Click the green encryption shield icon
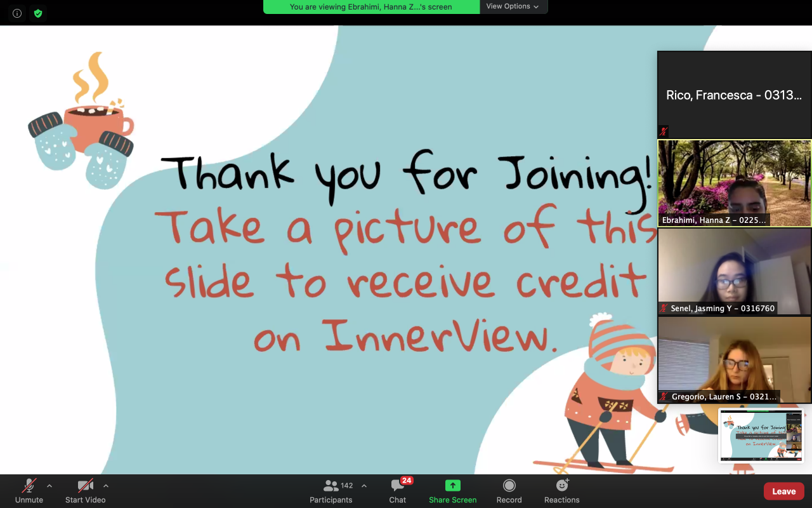Image resolution: width=812 pixels, height=508 pixels. [x=38, y=13]
